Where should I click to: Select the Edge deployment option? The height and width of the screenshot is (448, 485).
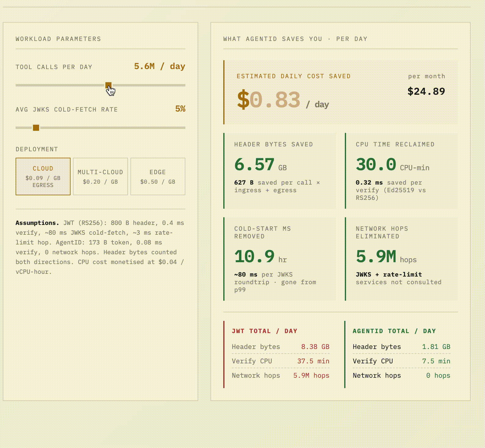click(x=158, y=176)
